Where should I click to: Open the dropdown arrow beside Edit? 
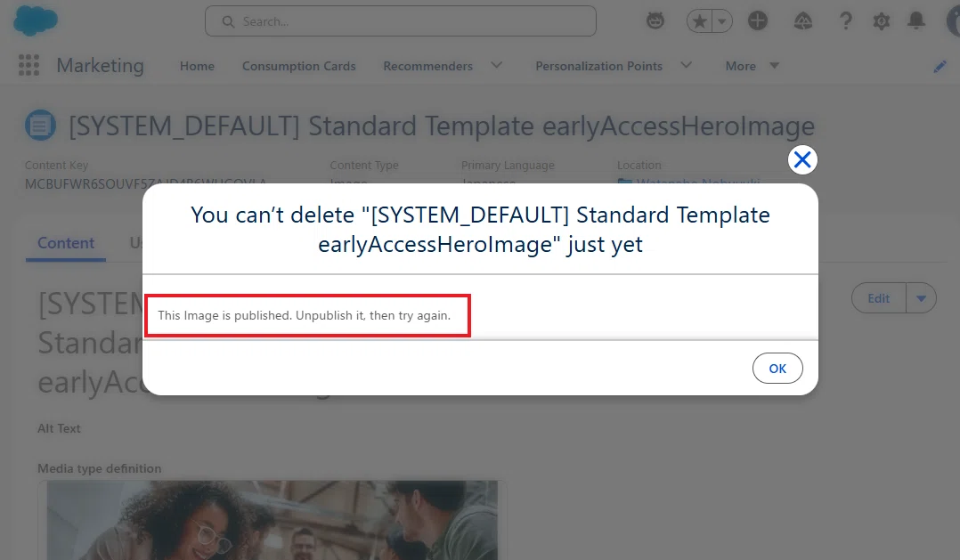921,298
